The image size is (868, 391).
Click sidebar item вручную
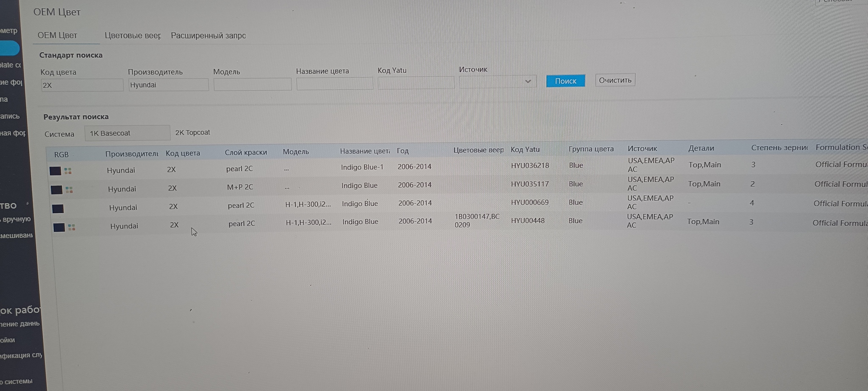[17, 219]
